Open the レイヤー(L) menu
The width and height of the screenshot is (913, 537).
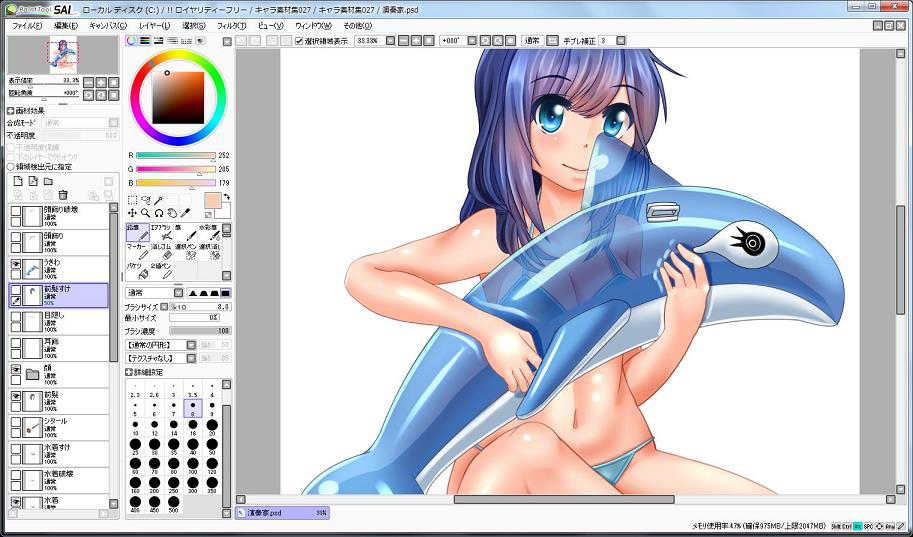[x=154, y=25]
